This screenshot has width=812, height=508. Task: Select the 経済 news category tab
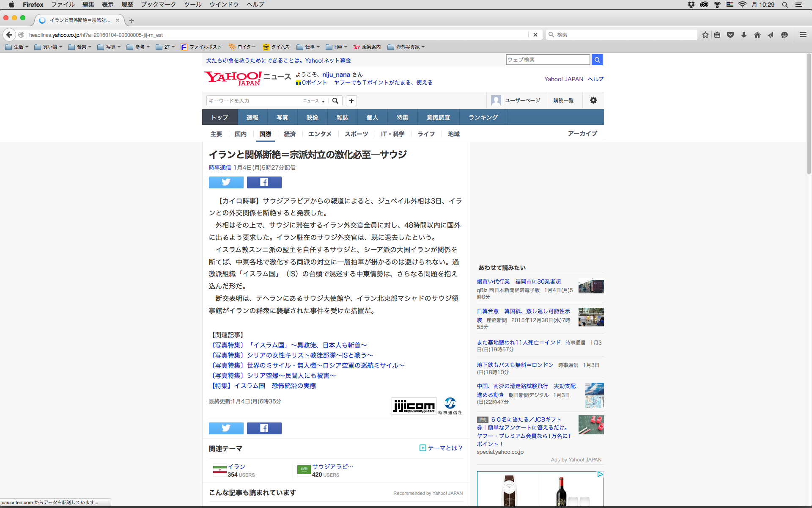point(290,134)
